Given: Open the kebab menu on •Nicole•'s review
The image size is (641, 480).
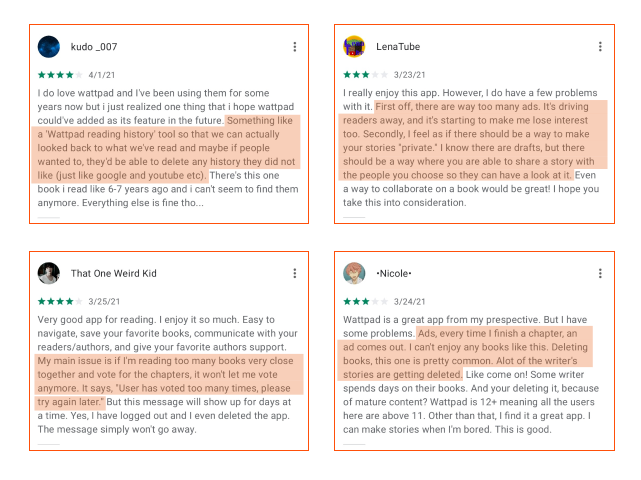Looking at the screenshot, I should click(x=600, y=274).
